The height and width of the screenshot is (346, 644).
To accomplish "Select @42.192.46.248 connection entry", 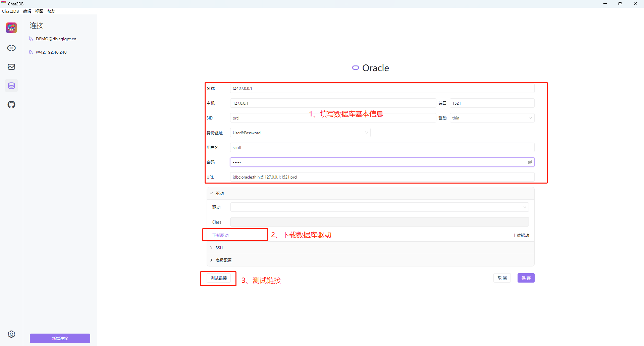I will 51,52.
